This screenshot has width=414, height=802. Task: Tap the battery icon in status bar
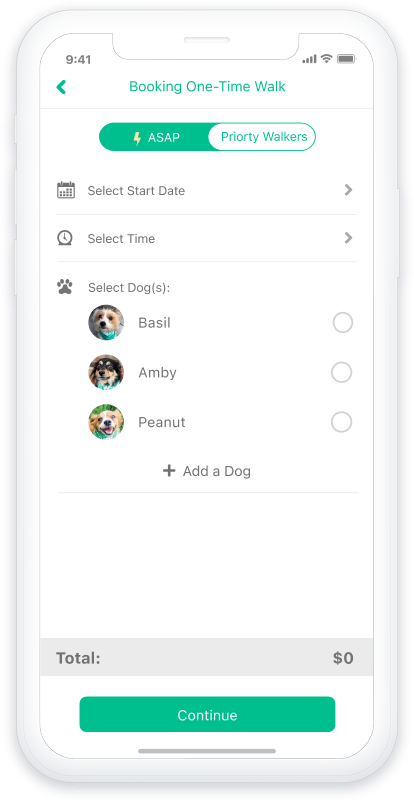click(x=346, y=59)
